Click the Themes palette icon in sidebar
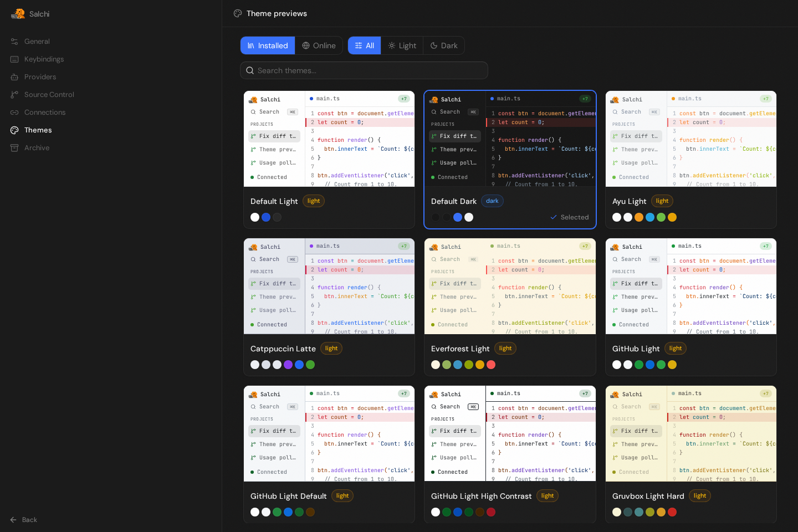Viewport: 798px width, 532px height. coord(14,130)
